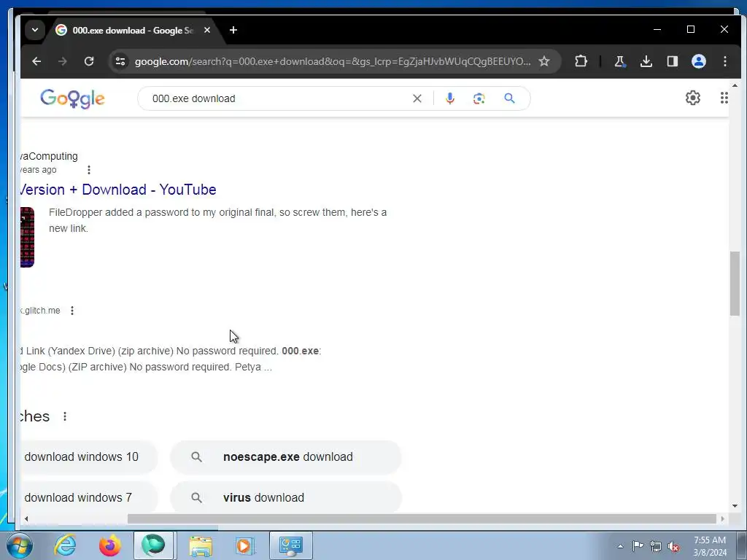Launch Internet Explorer from taskbar
This screenshot has height=560, width=747.
(x=65, y=545)
